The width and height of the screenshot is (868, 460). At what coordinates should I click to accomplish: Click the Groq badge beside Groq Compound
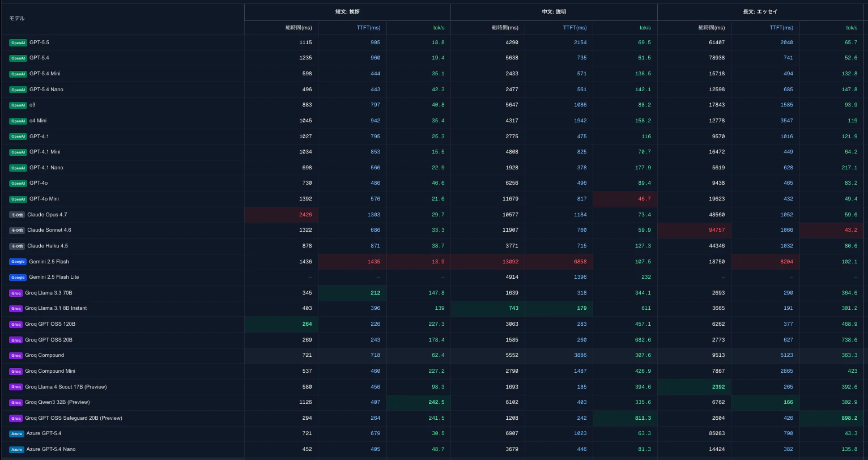click(16, 355)
